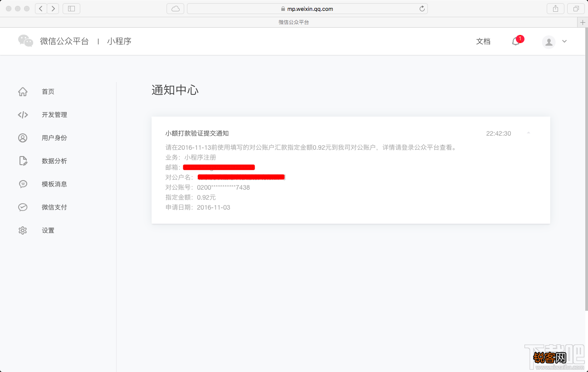Reload the page with the refresh icon
This screenshot has height=372, width=588.
tap(422, 9)
